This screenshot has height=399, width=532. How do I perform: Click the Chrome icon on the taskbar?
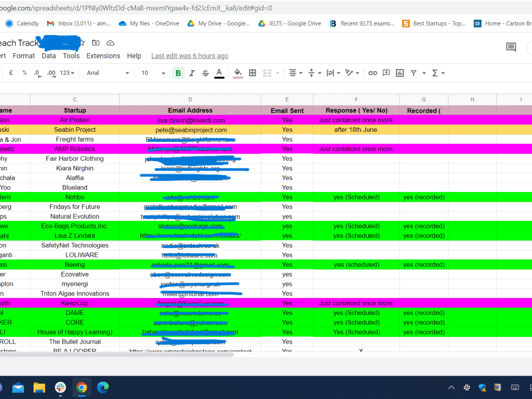tap(81, 387)
